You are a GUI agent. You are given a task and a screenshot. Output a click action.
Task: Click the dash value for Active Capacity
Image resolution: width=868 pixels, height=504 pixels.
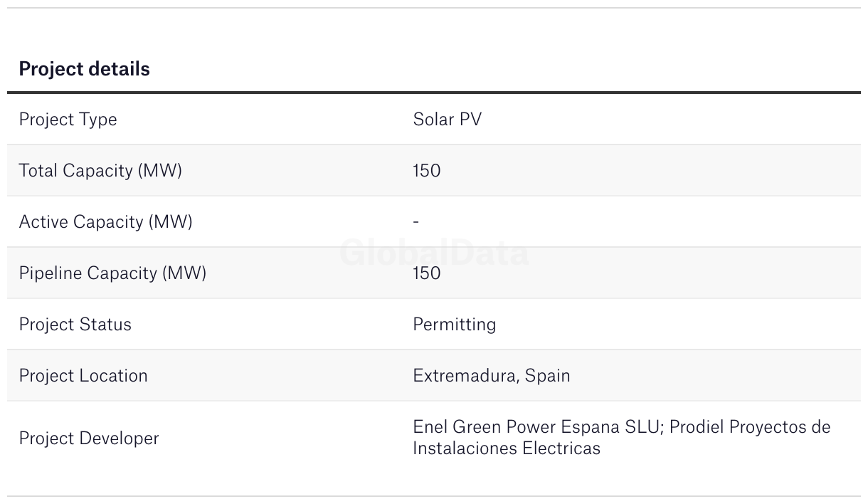coord(416,222)
